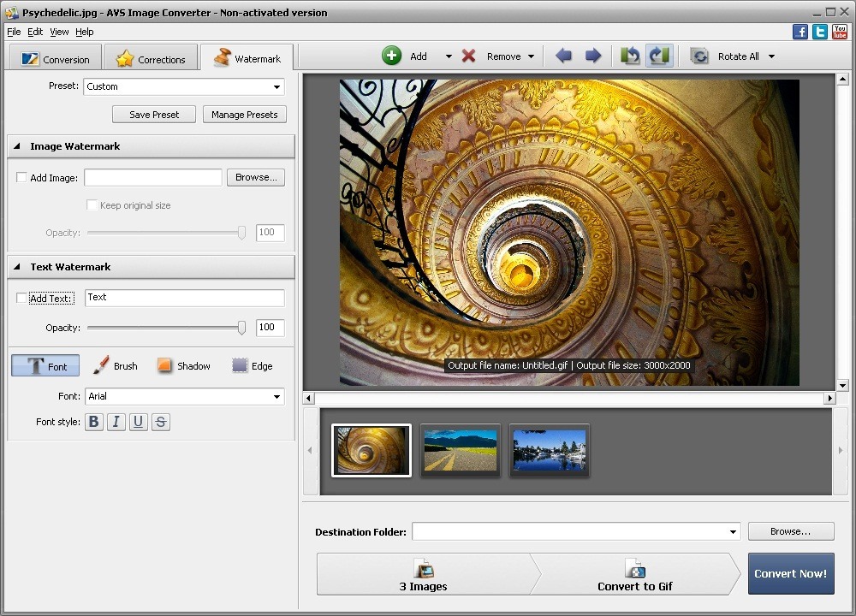Select the Font tab in Text Watermark
This screenshot has height=616, width=856.
coord(45,365)
